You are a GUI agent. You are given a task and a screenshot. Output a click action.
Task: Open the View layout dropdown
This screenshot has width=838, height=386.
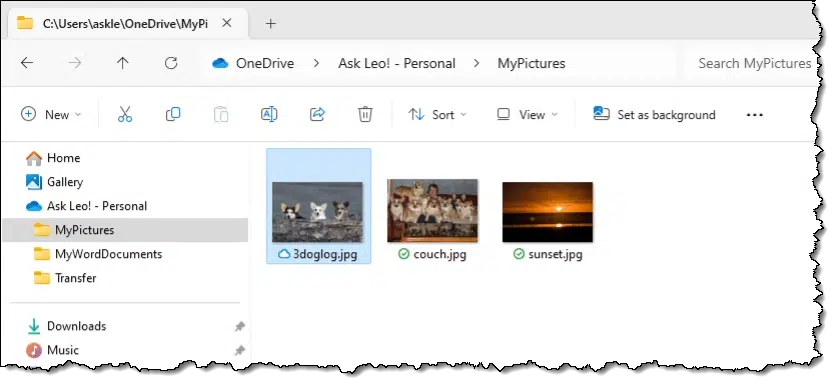pyautogui.click(x=527, y=114)
